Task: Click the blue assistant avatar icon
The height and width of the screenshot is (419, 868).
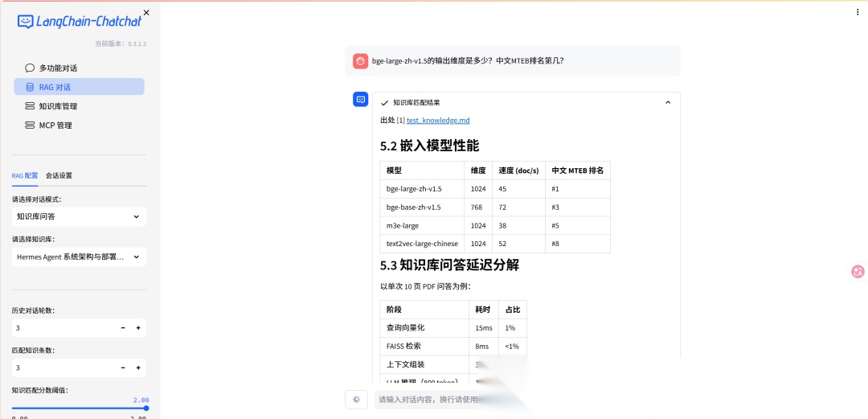Action: pyautogui.click(x=360, y=99)
